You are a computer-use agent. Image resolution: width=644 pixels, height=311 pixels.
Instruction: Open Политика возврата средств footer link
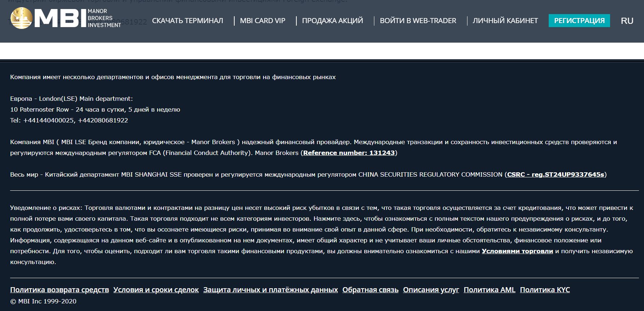click(60, 290)
